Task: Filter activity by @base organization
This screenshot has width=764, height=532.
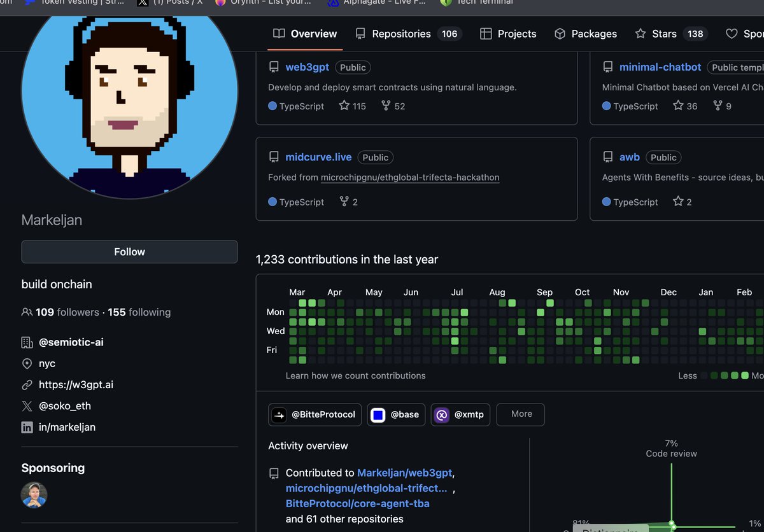Action: (x=396, y=414)
